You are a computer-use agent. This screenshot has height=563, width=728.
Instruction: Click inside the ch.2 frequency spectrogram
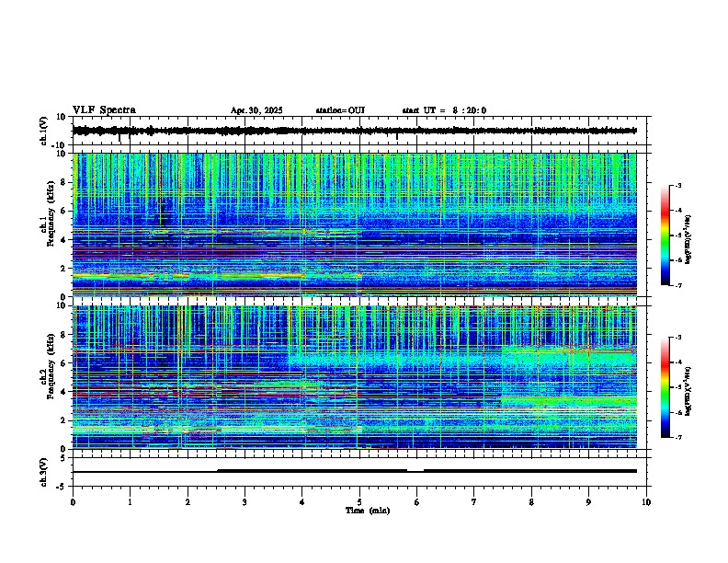coord(355,377)
